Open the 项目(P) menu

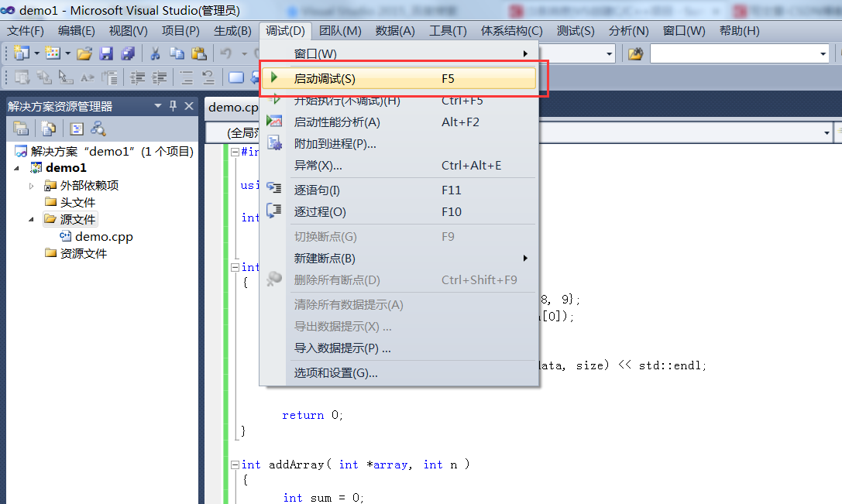180,31
